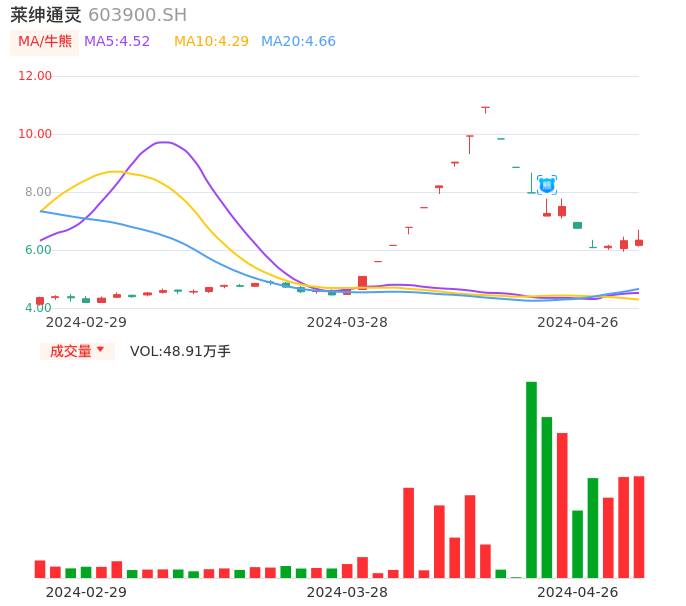Click the MA5:4.52 purple legend label

click(x=117, y=42)
